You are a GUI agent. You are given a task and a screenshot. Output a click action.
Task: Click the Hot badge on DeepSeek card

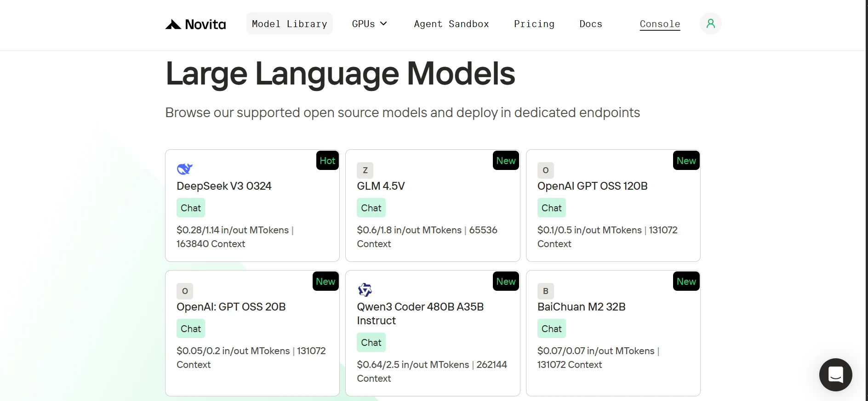click(327, 161)
